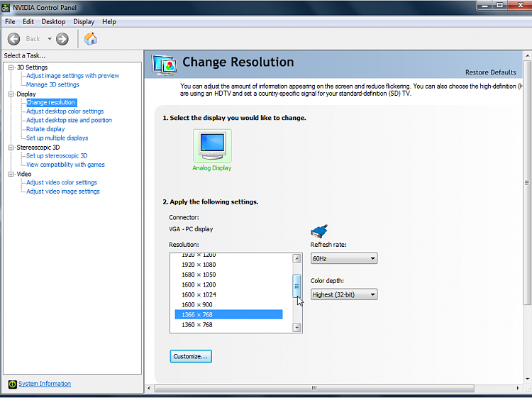This screenshot has width=532, height=398.
Task: Click the Change Resolution header icon
Action: pos(165,65)
